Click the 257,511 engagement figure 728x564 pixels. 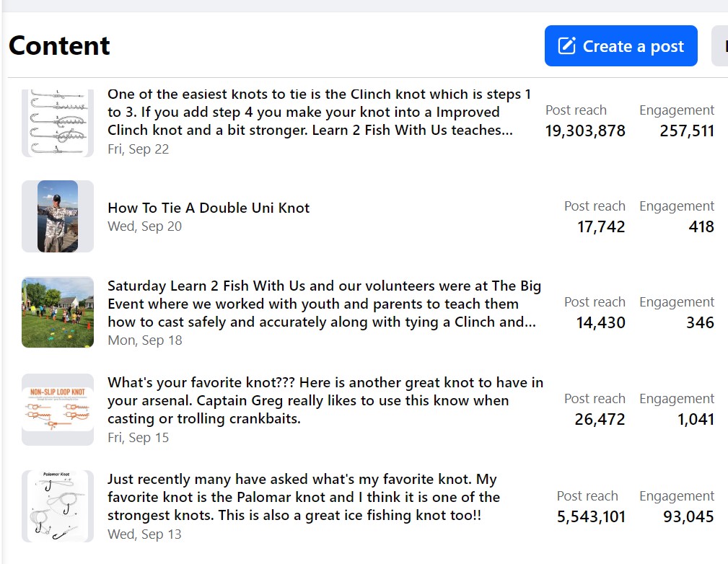687,131
